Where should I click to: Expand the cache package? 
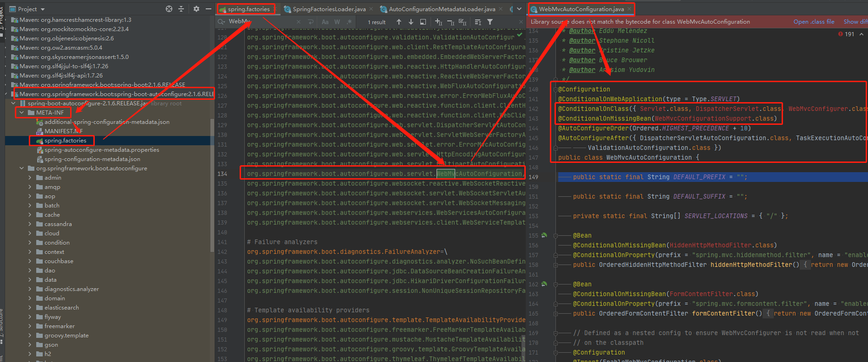click(30, 215)
